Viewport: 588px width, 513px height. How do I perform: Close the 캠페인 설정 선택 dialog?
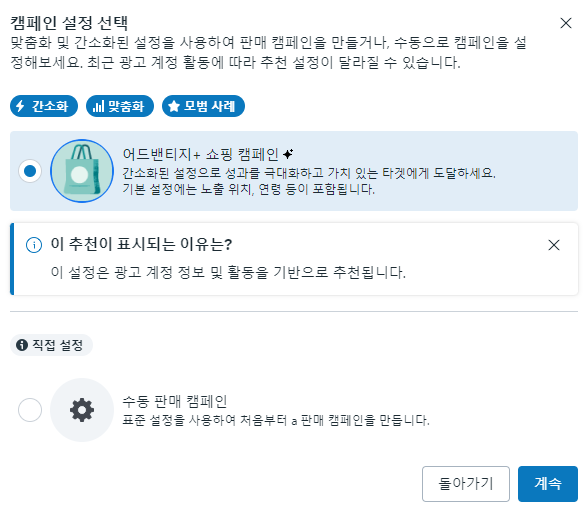pyautogui.click(x=566, y=23)
